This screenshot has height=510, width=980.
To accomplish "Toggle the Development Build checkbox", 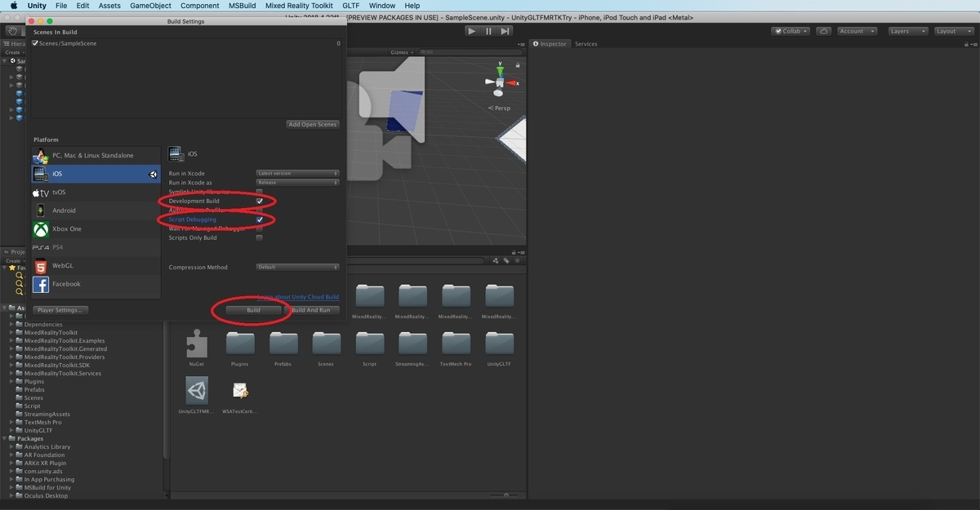I will coord(260,201).
